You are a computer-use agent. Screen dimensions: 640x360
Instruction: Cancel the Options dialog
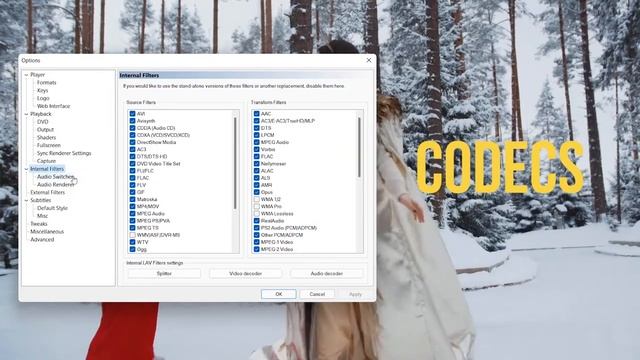coord(317,294)
